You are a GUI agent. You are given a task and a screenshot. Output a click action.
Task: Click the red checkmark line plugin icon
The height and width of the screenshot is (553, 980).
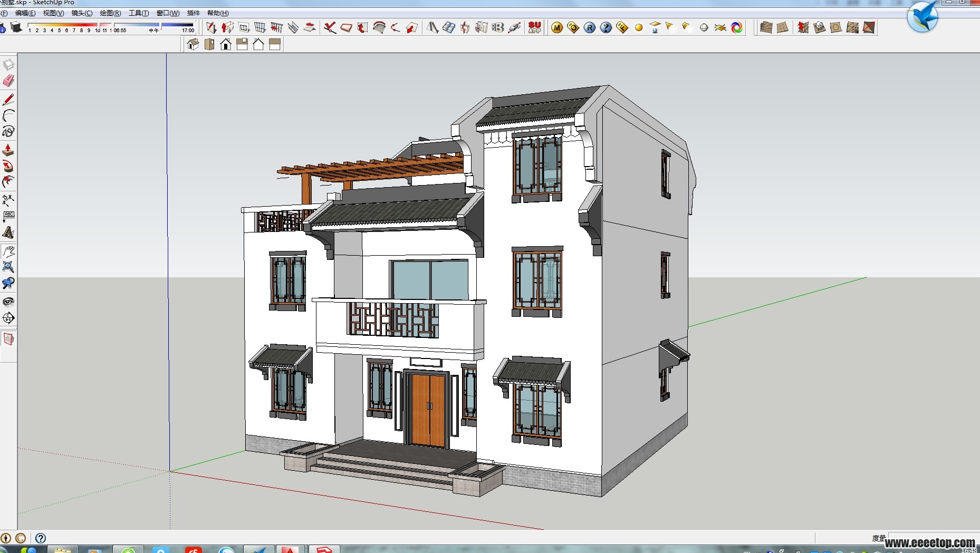tap(330, 27)
